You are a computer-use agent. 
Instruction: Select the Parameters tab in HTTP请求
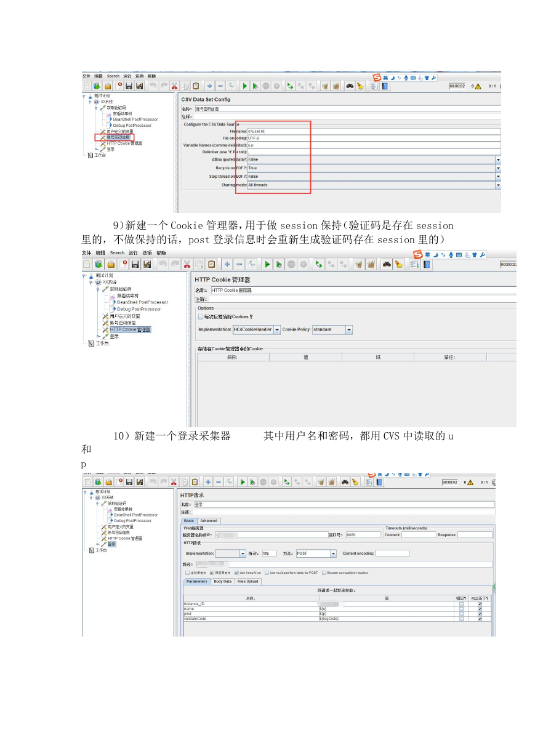click(197, 581)
